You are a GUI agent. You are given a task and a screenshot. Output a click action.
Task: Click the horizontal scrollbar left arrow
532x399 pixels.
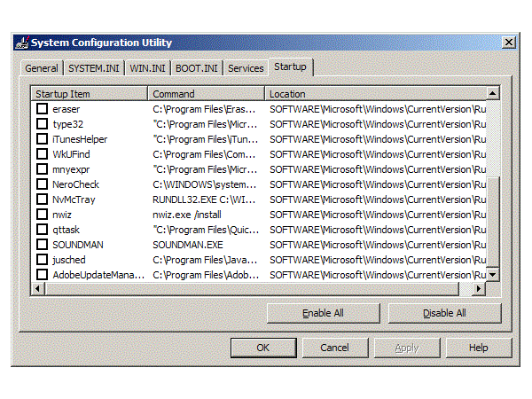click(37, 289)
